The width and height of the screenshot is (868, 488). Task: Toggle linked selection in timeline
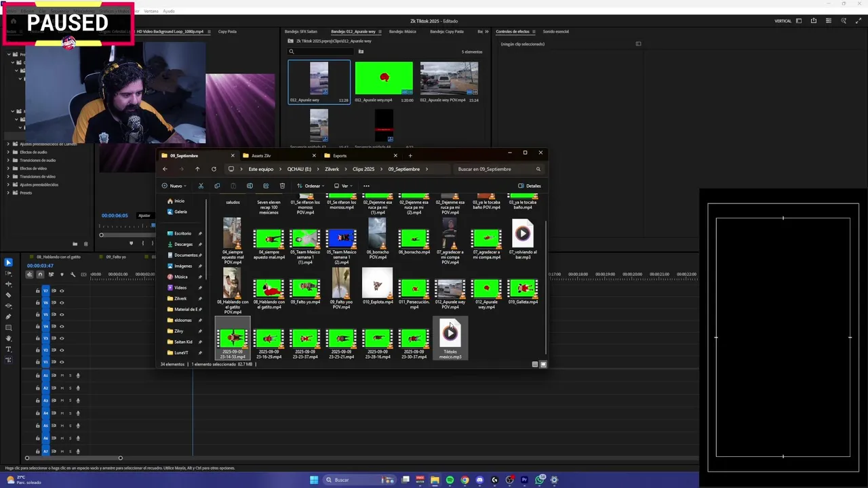(51, 274)
